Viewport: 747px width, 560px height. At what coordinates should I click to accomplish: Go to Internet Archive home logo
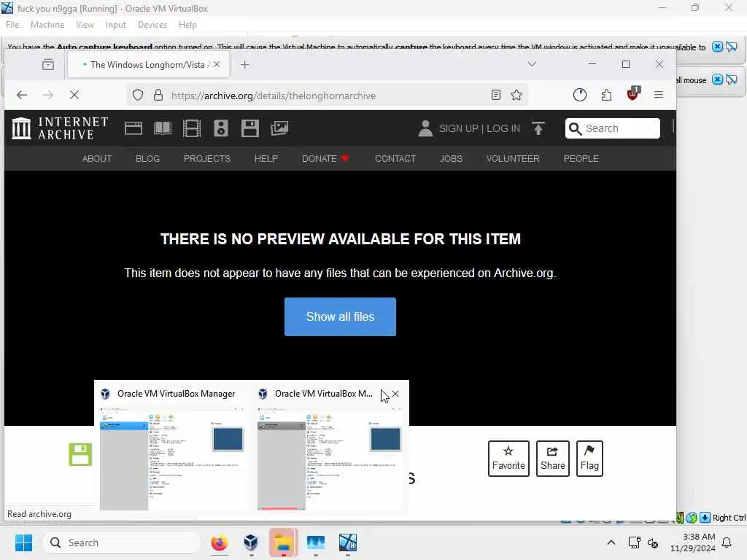point(60,128)
